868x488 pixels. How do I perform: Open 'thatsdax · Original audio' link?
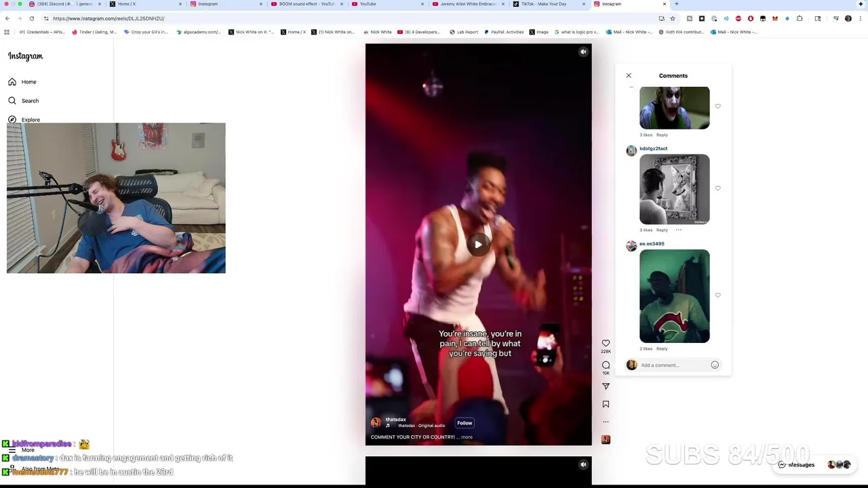pyautogui.click(x=421, y=426)
